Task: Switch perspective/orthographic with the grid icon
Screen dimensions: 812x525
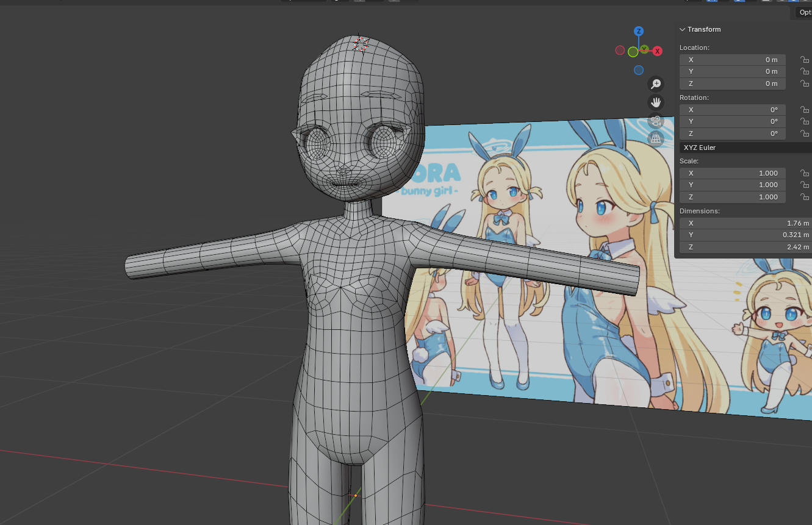Action: pos(656,138)
